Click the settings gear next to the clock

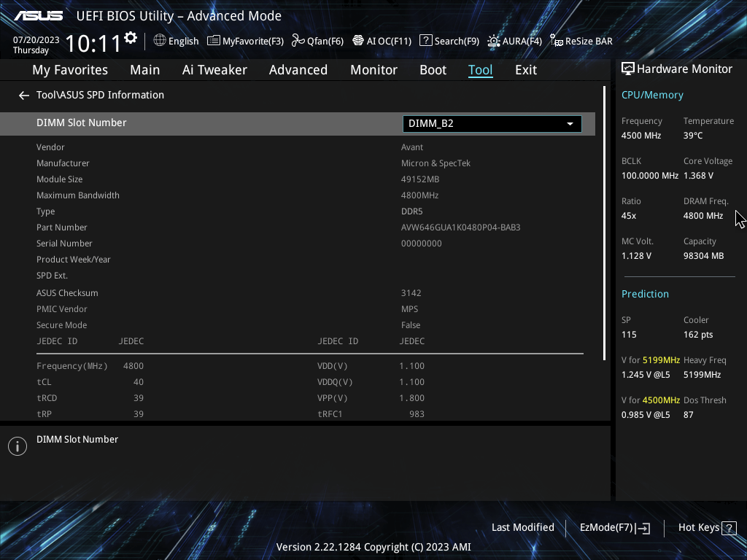pos(131,38)
